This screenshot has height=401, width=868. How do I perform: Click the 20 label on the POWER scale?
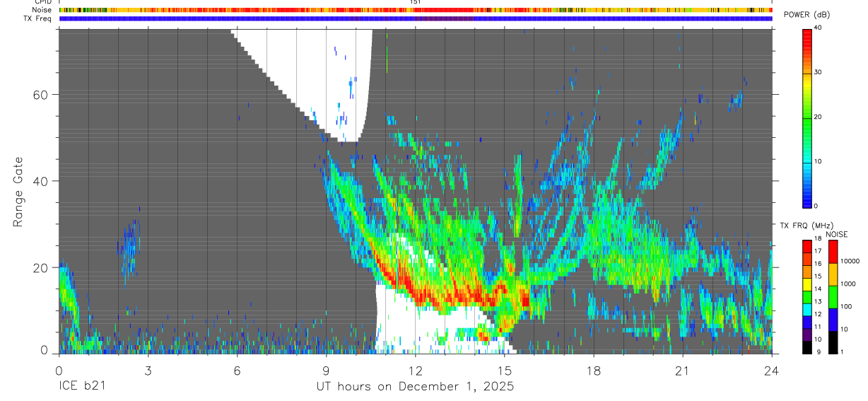[x=819, y=117]
